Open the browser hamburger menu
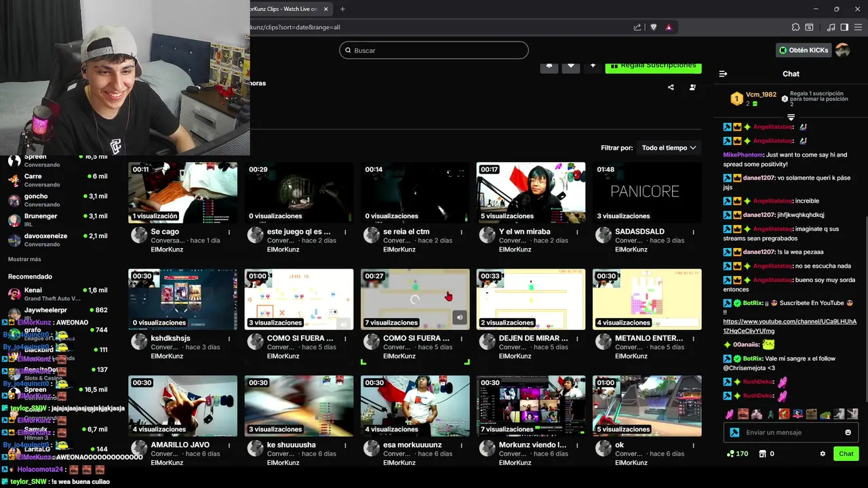868x488 pixels. tap(857, 27)
